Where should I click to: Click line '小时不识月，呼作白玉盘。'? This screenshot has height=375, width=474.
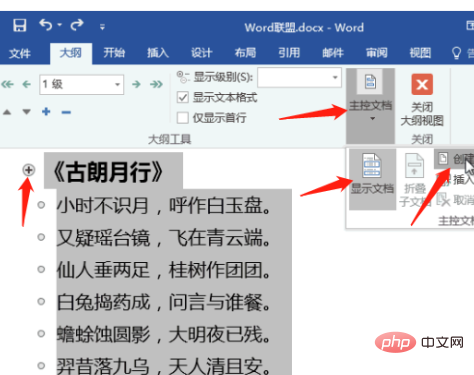[164, 205]
